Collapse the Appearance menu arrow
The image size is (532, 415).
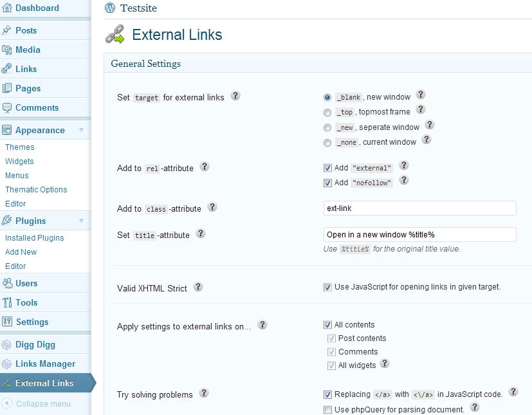[82, 130]
